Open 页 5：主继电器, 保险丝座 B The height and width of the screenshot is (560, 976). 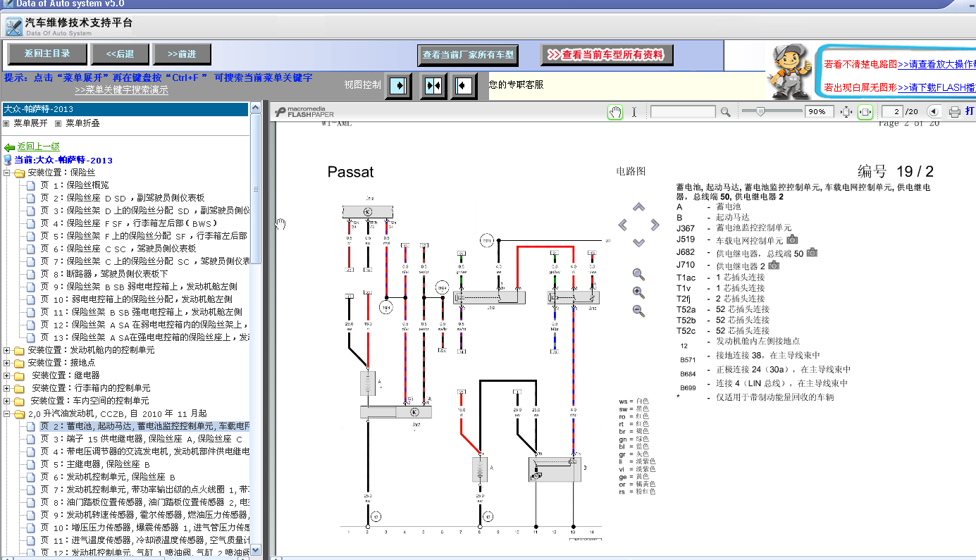tap(95, 464)
